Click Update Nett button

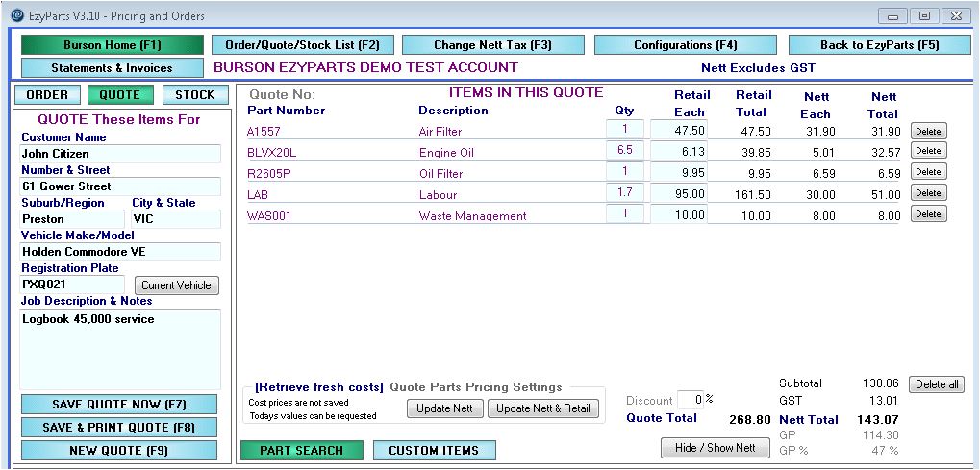(x=445, y=408)
